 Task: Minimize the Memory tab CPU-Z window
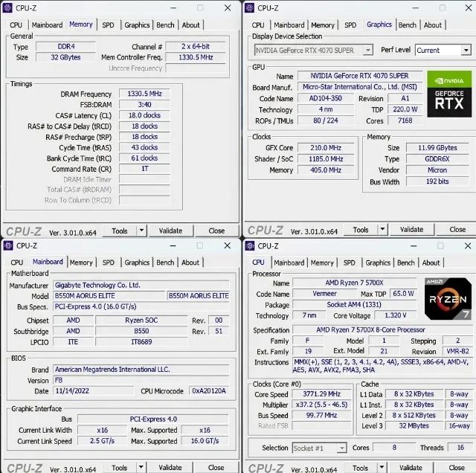click(x=173, y=8)
